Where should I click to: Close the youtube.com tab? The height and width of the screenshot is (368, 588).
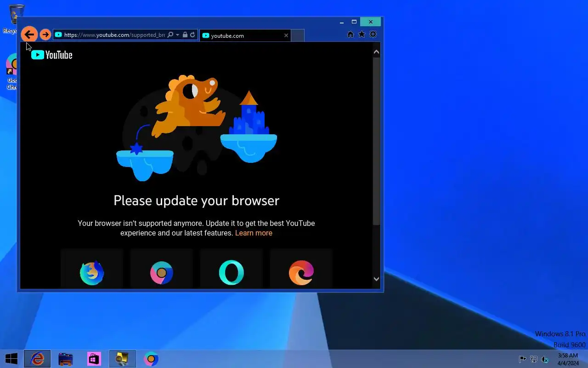(286, 35)
